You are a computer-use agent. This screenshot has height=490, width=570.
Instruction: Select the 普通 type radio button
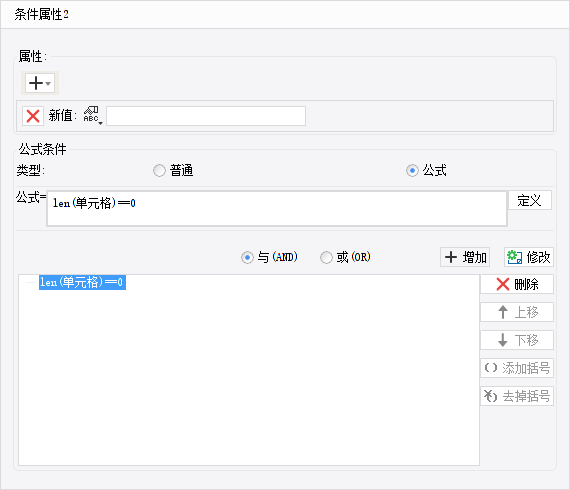pyautogui.click(x=159, y=170)
